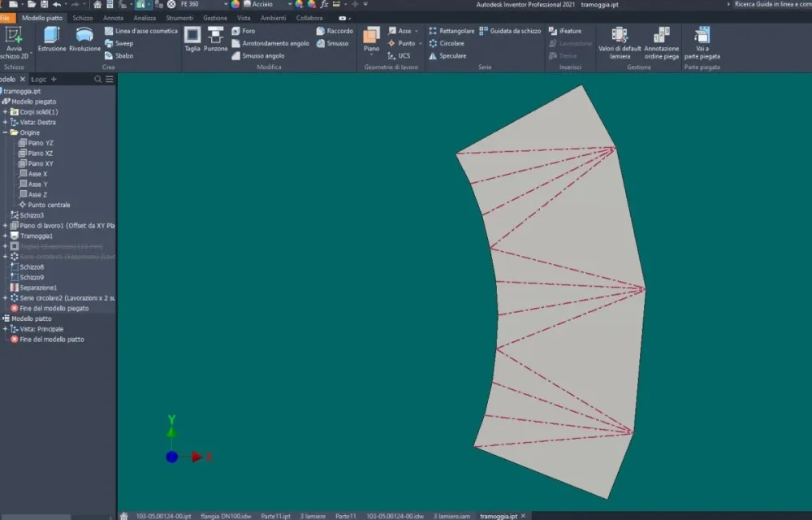Expand the Vista: Destra node

(x=5, y=122)
